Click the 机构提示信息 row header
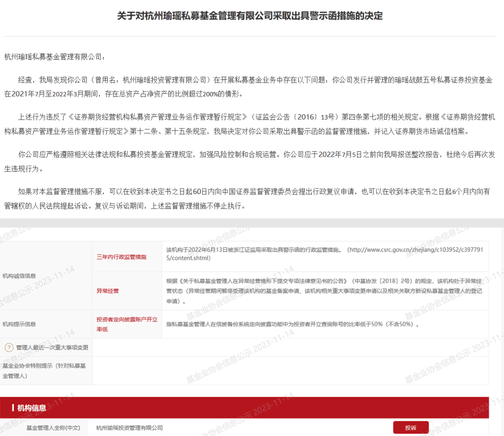 point(19,324)
